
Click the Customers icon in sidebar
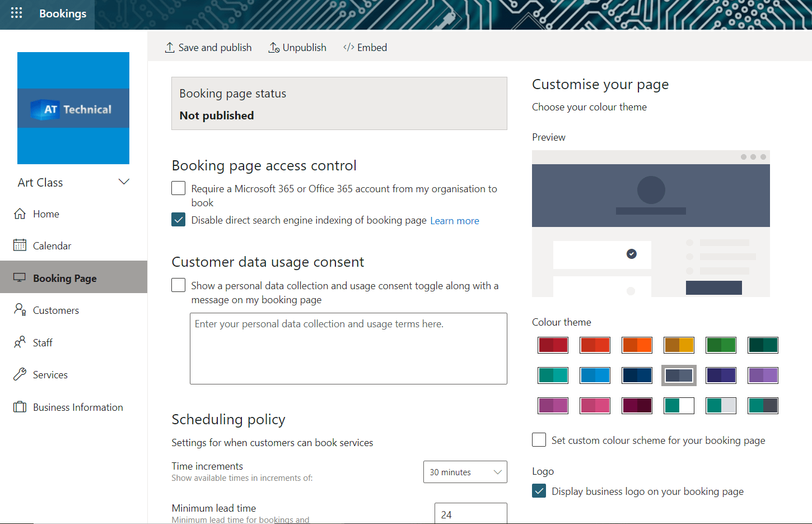[x=20, y=309]
